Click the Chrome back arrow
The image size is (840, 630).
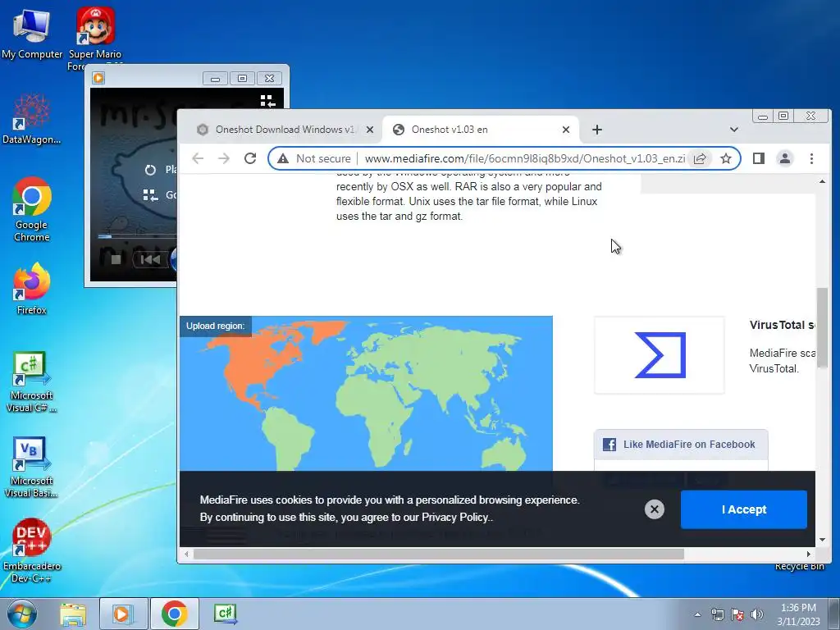click(x=198, y=158)
